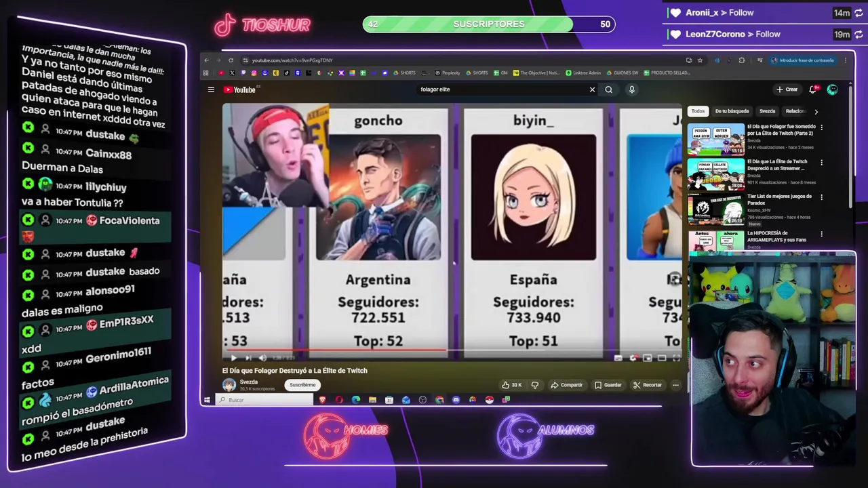Click the Guardar save button
The image size is (868, 488).
coord(608,385)
